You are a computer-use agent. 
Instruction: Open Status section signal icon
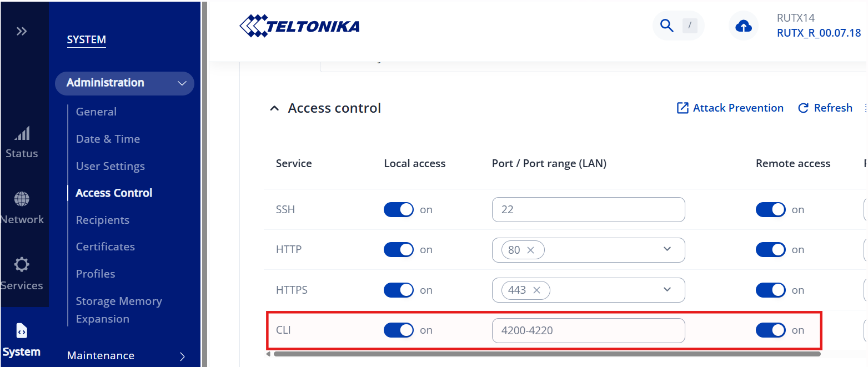point(22,134)
